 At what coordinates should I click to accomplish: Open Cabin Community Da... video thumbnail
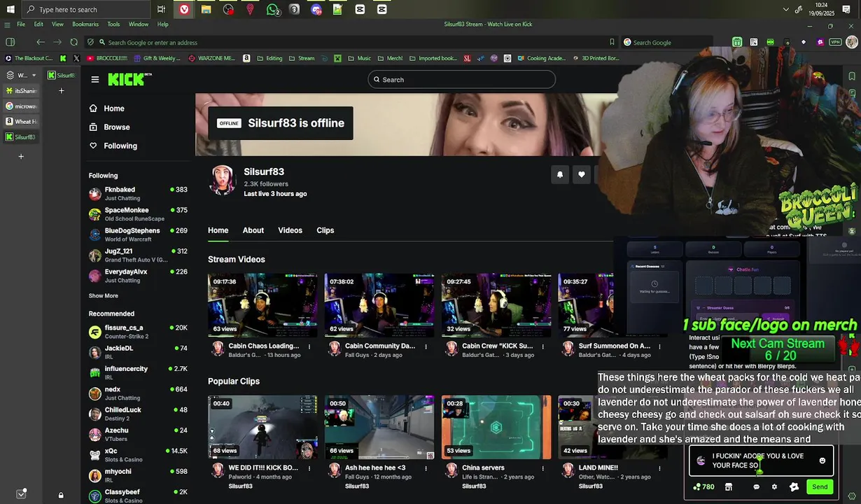pos(379,305)
